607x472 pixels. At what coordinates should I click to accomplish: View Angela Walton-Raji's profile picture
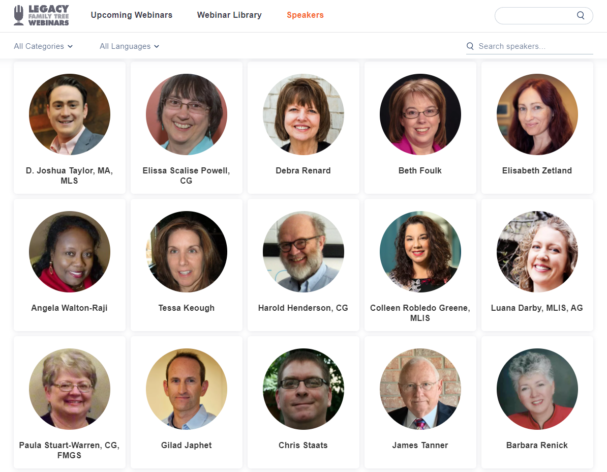pos(70,252)
